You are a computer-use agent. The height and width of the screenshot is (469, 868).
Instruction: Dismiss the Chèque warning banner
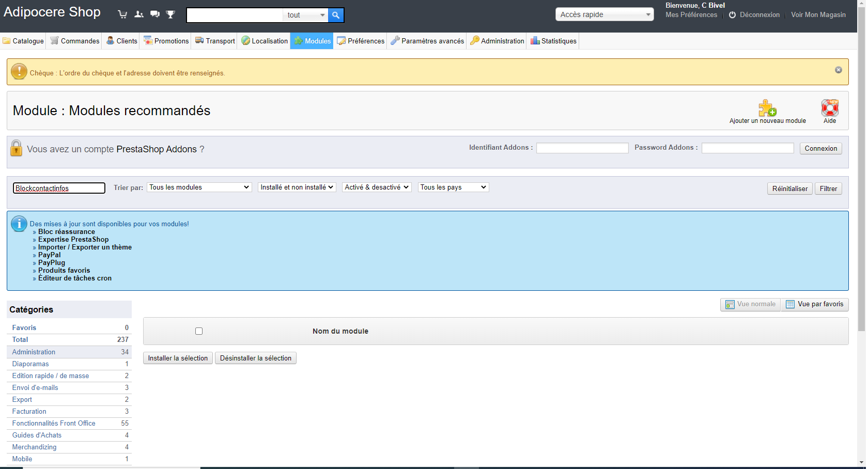(839, 70)
